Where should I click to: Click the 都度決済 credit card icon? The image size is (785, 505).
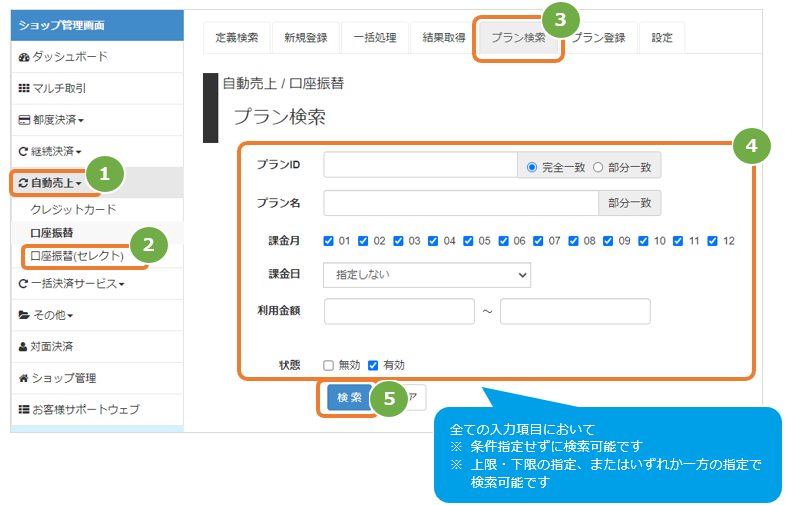click(24, 120)
